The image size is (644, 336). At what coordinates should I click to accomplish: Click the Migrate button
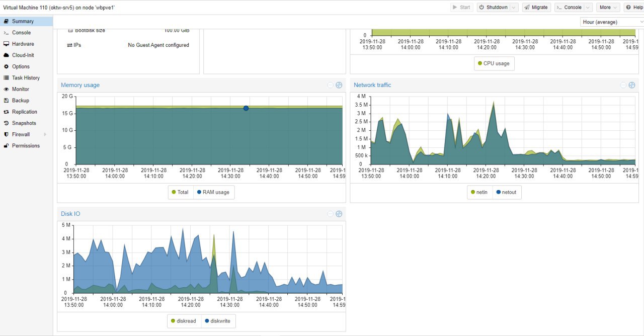click(x=536, y=8)
